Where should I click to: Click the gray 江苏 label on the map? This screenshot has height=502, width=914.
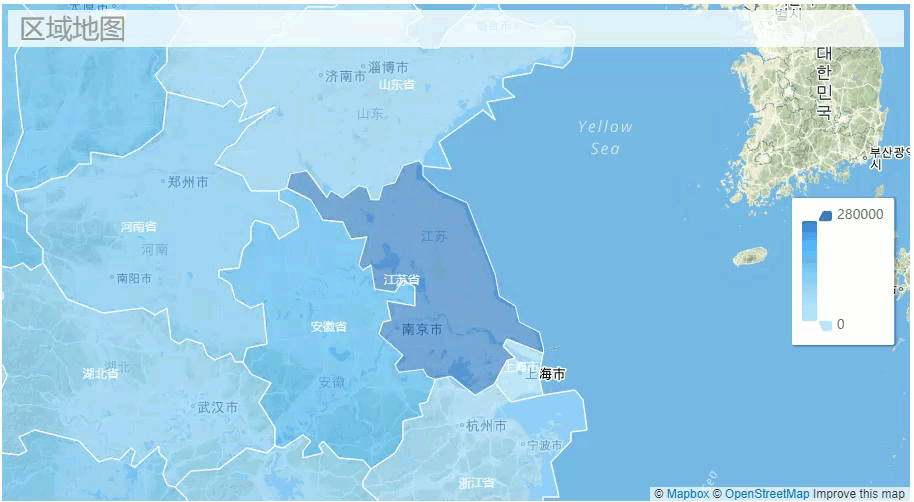(x=434, y=236)
